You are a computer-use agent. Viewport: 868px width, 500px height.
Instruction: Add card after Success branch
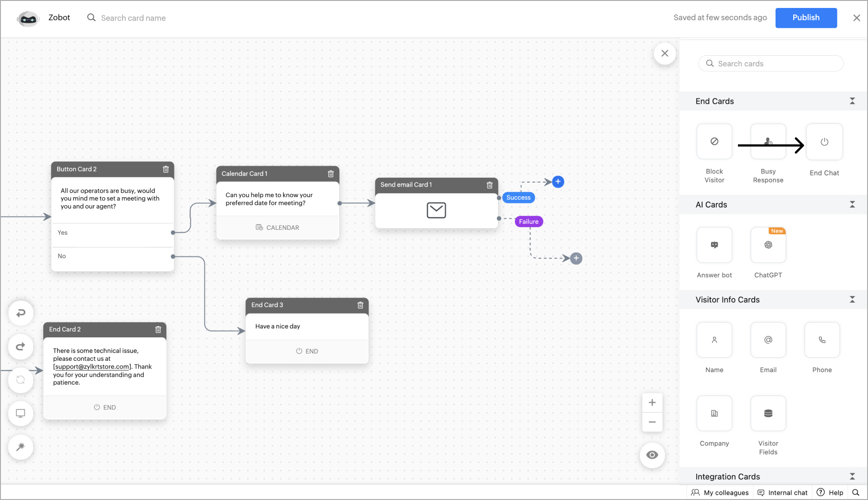point(558,182)
